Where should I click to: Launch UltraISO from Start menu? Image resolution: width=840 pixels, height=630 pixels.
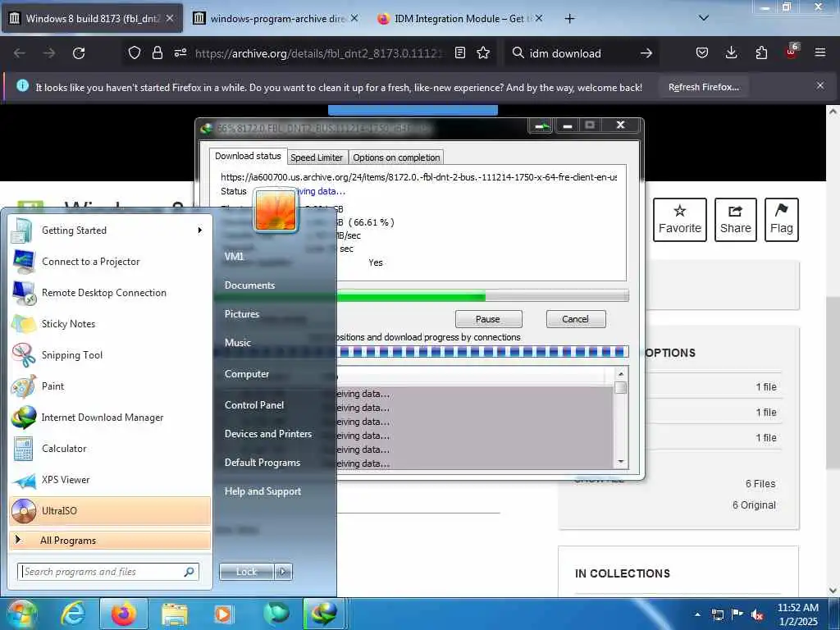(109, 510)
